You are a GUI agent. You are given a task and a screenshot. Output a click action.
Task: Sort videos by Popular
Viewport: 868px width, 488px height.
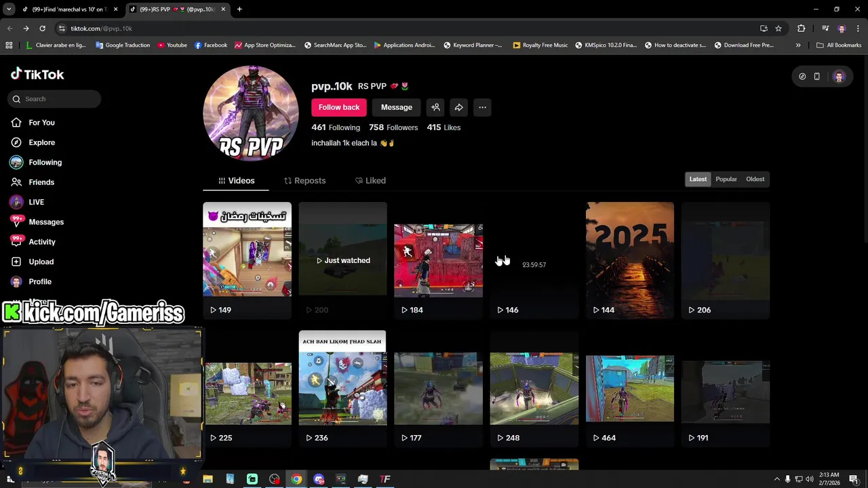(726, 179)
